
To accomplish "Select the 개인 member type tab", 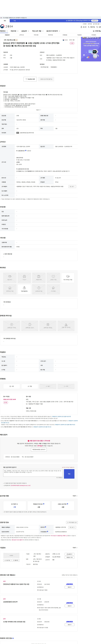I will point(5,21).
